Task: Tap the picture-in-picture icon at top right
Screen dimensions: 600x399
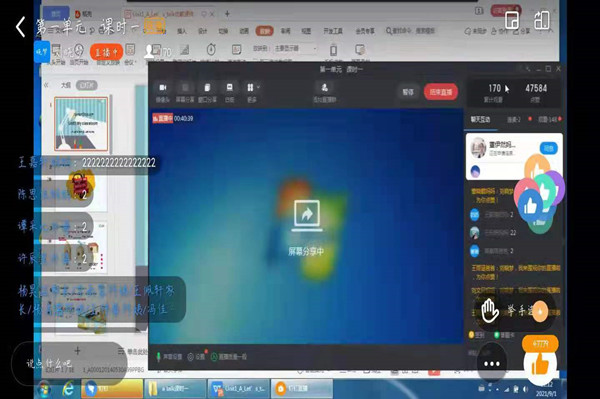Action: [512, 20]
